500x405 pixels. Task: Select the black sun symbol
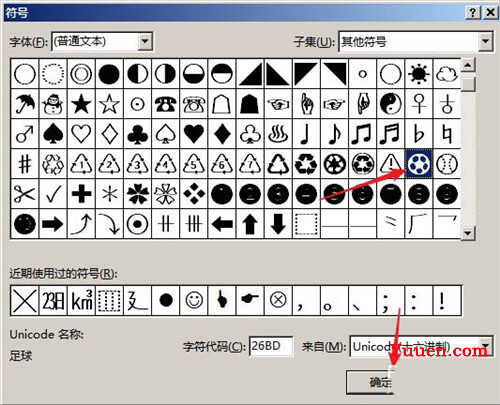[419, 74]
